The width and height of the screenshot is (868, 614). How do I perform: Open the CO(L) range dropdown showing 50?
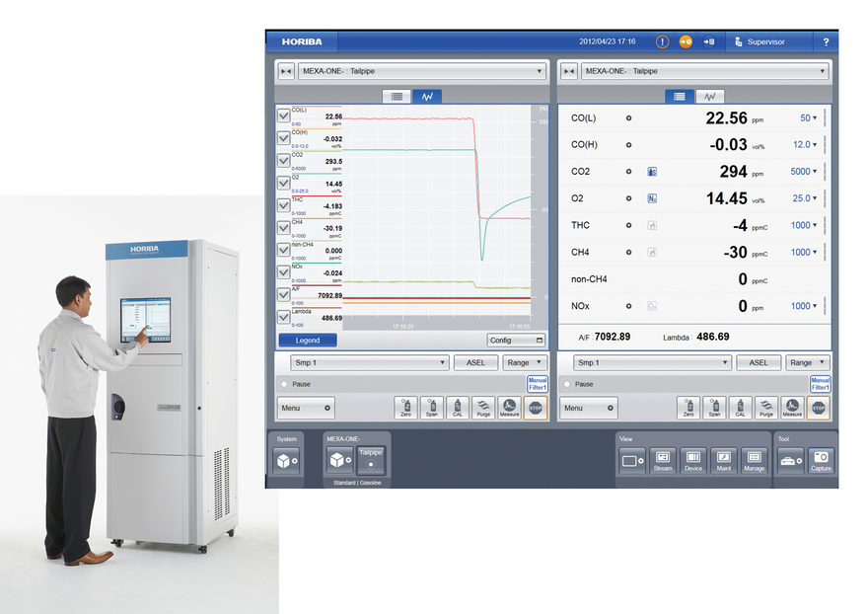808,118
